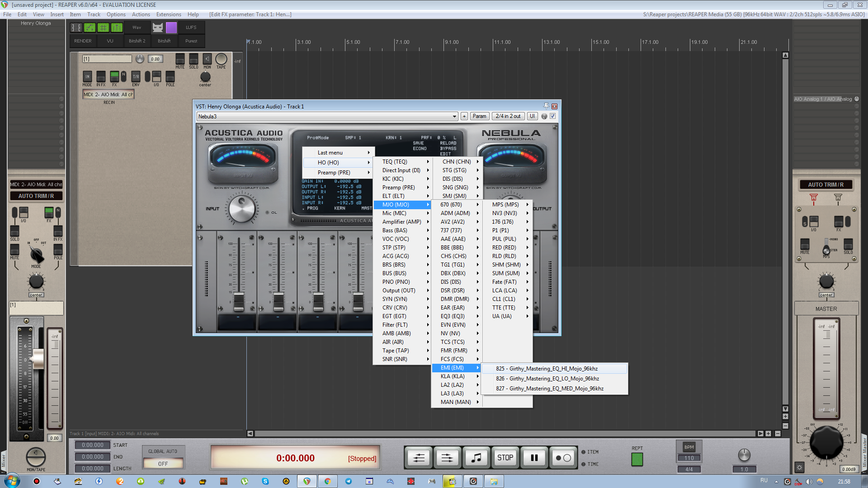Arm Track 1 with the TAPE button
The width and height of the screenshot is (868, 488).
[221, 59]
